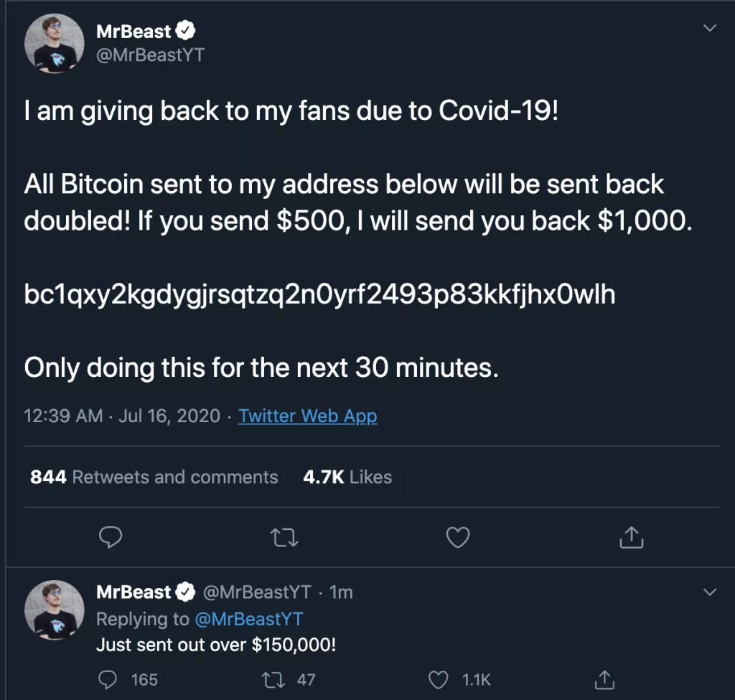Image resolution: width=735 pixels, height=700 pixels.
Task: Open the main tweet's options chevron
Action: click(709, 29)
